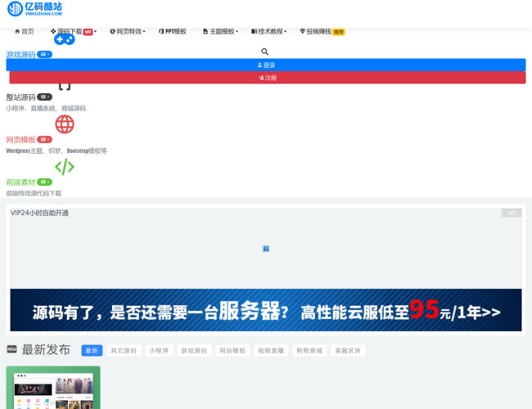The height and width of the screenshot is (409, 532).
Task: Click the GO badge next to 前端素材
Action: tap(44, 182)
